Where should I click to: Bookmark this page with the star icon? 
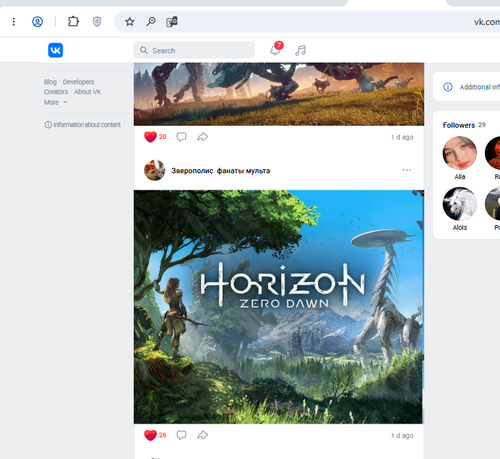click(x=129, y=22)
